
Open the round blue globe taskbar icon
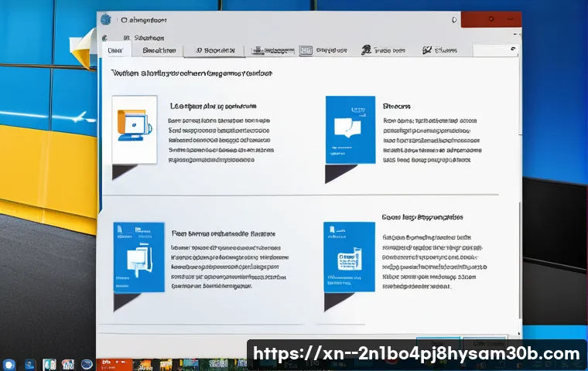(x=87, y=364)
